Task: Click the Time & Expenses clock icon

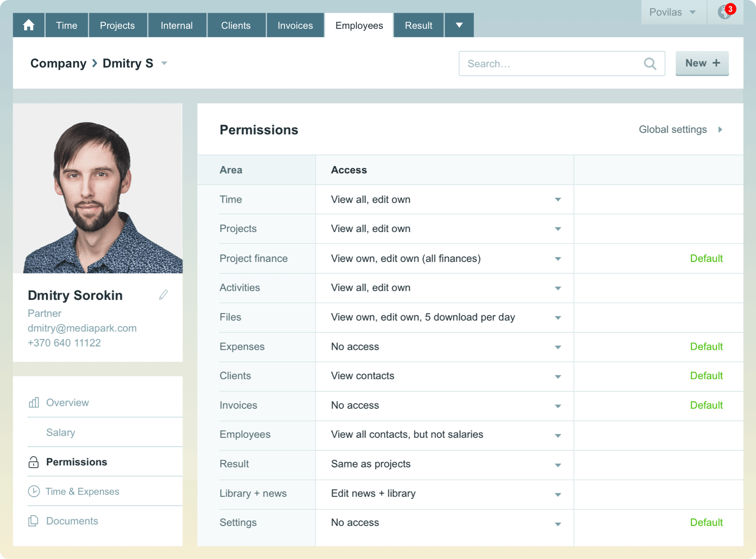Action: coord(34,491)
